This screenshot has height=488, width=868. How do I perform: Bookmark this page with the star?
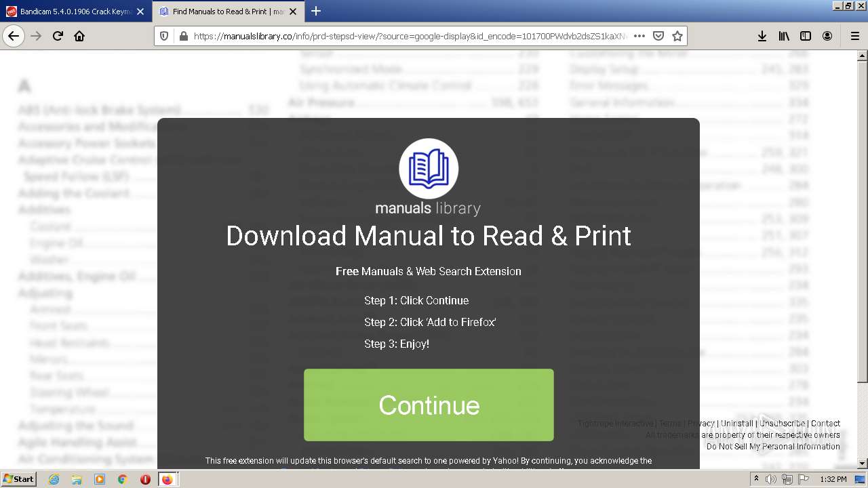[677, 36]
